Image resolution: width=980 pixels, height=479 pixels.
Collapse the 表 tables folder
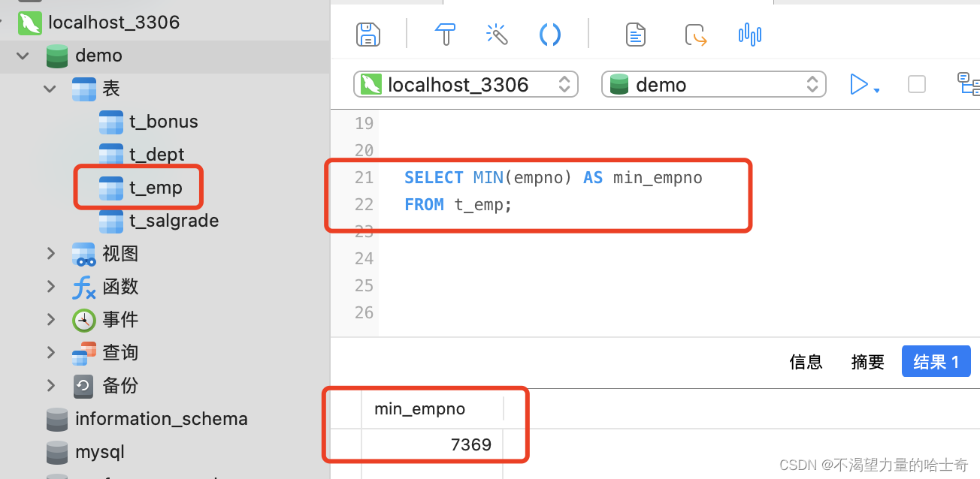[x=50, y=89]
